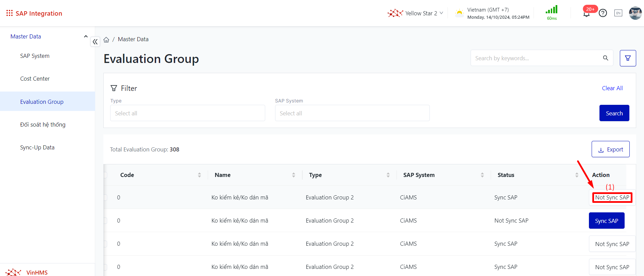Click the notification bell icon

point(587,14)
